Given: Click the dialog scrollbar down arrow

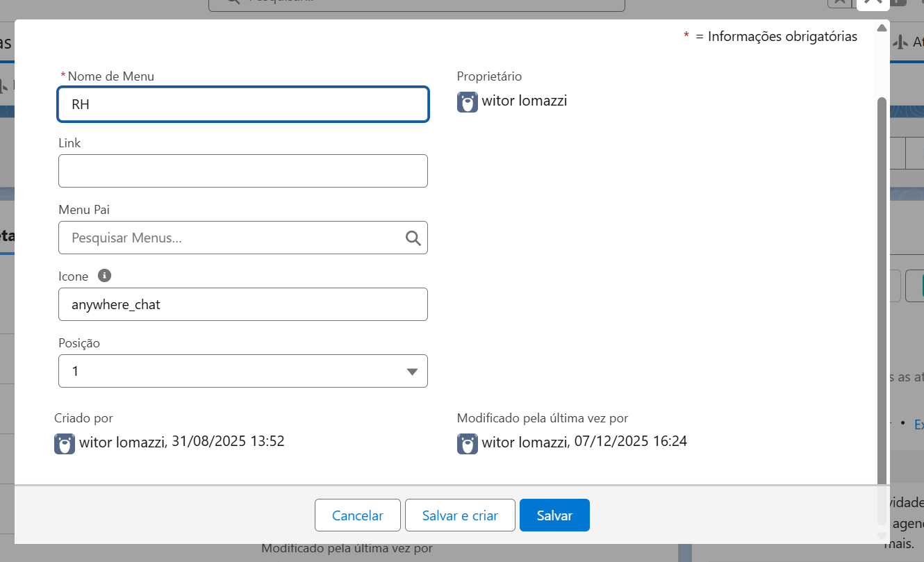Looking at the screenshot, I should (882, 536).
